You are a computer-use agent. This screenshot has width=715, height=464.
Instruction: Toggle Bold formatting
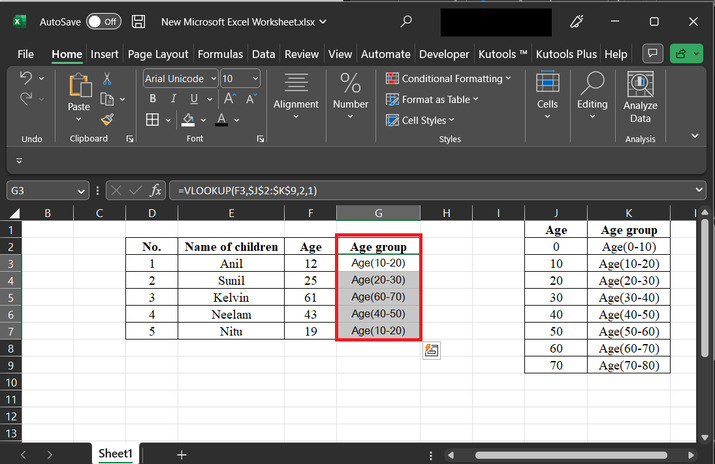coord(153,98)
